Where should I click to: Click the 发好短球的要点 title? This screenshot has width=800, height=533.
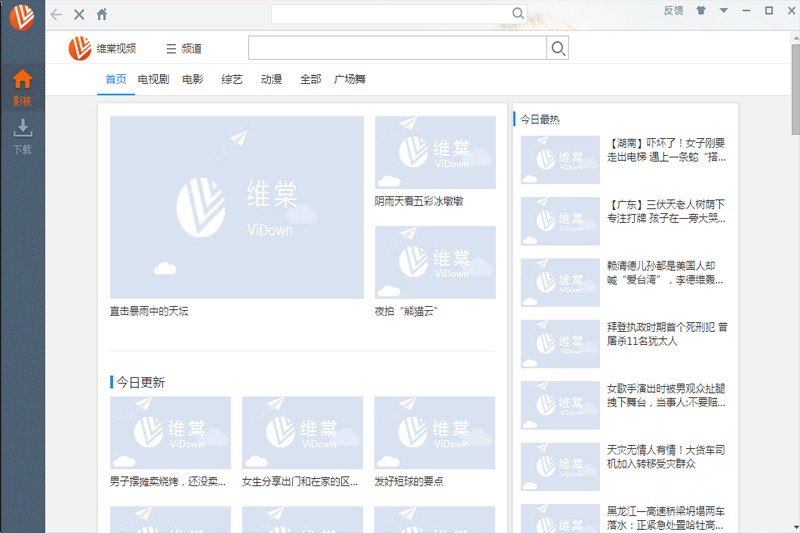409,481
